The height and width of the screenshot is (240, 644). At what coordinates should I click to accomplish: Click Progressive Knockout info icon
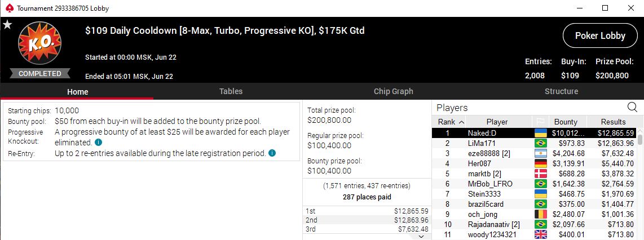click(x=98, y=143)
